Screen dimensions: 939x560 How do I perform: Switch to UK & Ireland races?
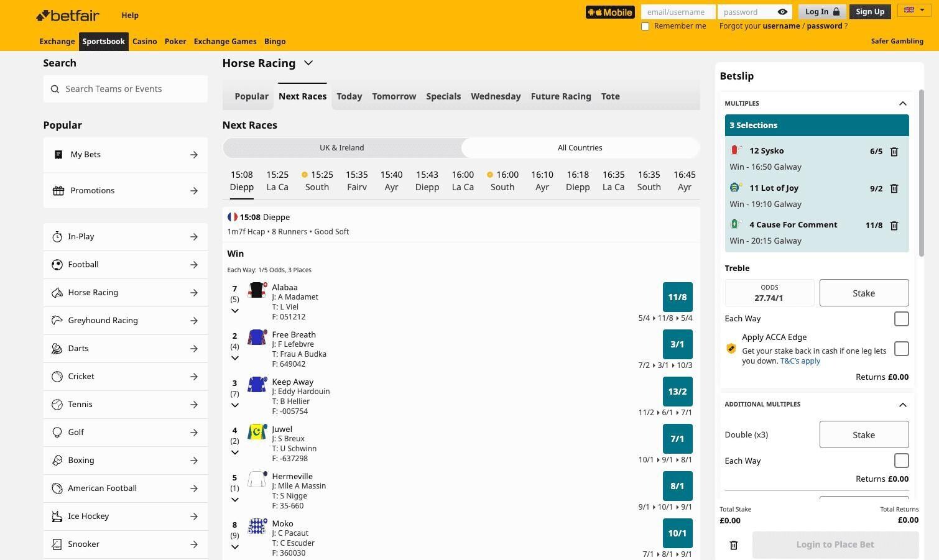click(x=342, y=148)
